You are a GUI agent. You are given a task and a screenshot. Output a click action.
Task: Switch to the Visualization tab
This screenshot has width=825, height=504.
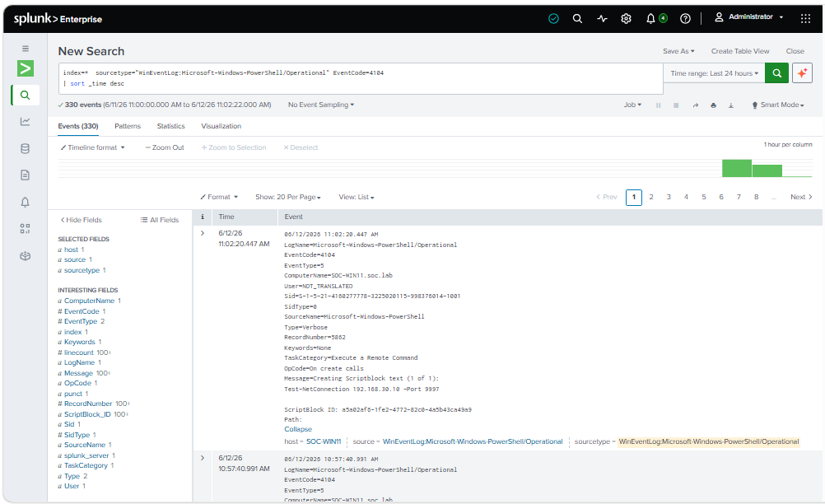221,126
